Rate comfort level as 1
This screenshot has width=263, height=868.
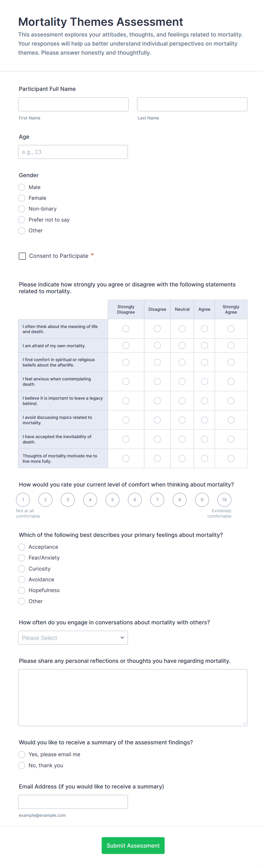pos(23,500)
